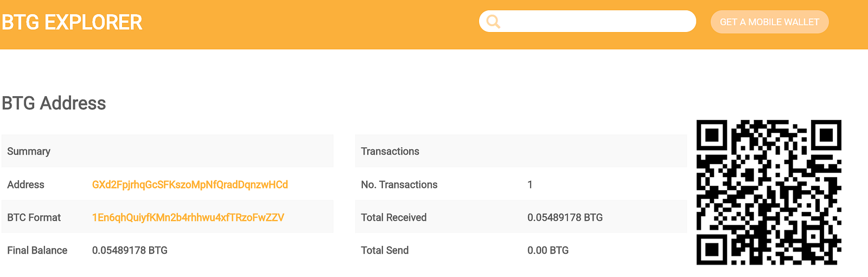868x277 pixels.
Task: Click the Total Received amount
Action: click(565, 218)
